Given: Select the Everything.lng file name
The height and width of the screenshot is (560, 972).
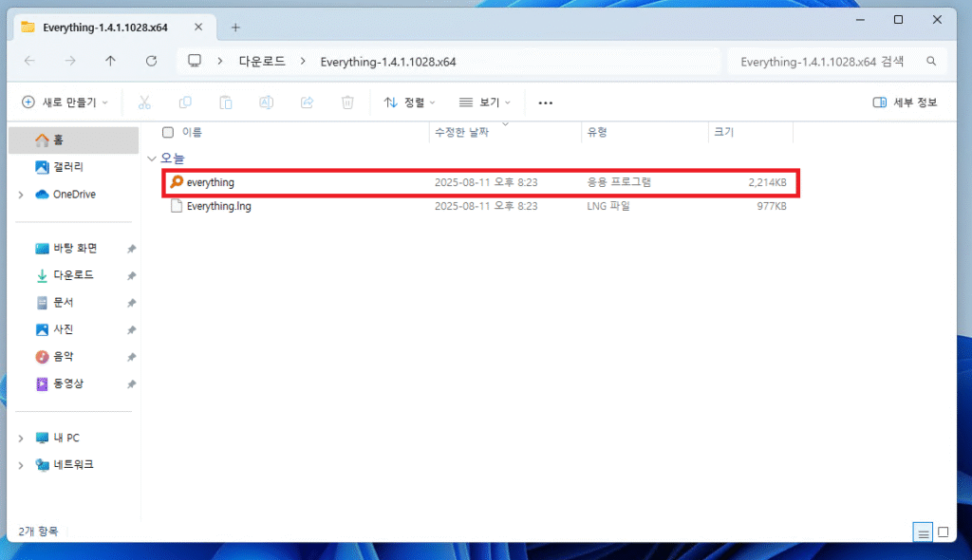Looking at the screenshot, I should tap(219, 206).
